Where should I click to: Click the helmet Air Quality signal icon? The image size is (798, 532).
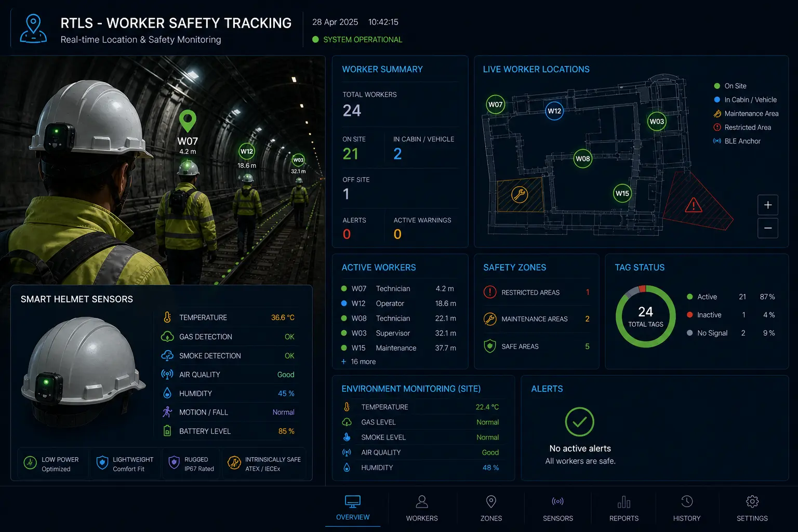(167, 375)
